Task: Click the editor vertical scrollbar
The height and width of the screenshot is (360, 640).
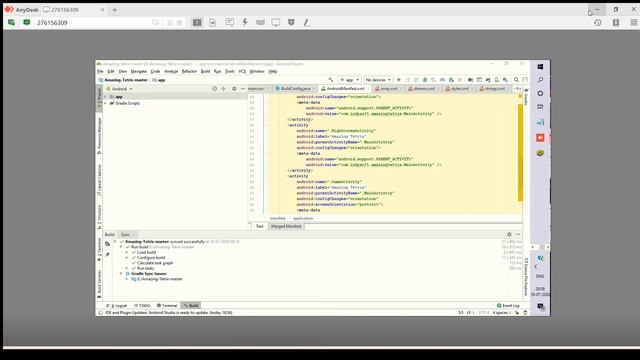Action: click(x=520, y=153)
